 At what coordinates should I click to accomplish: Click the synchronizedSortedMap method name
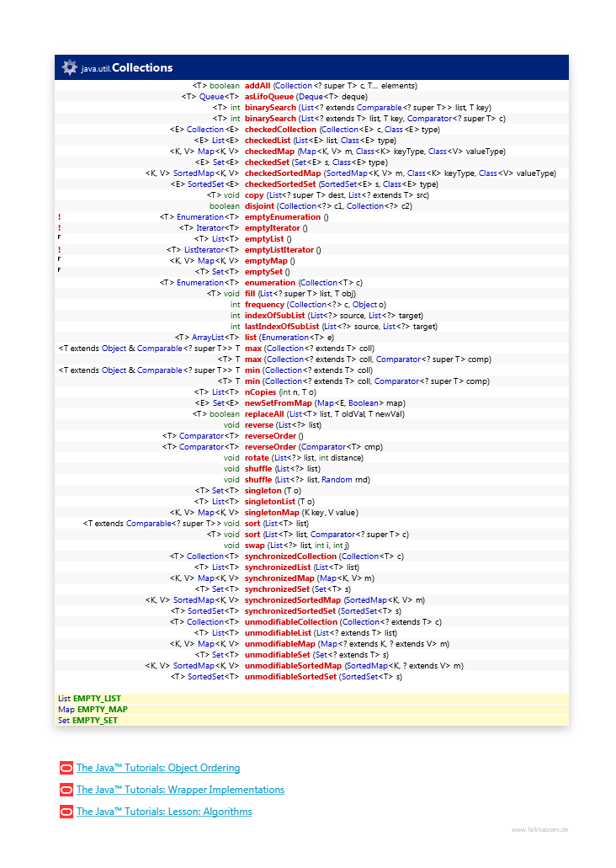point(293,600)
